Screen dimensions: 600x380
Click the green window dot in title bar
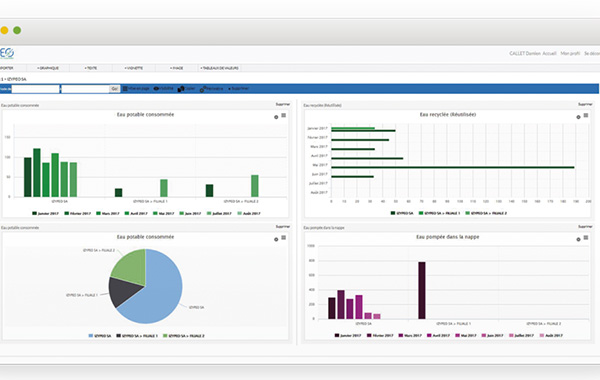(x=17, y=30)
